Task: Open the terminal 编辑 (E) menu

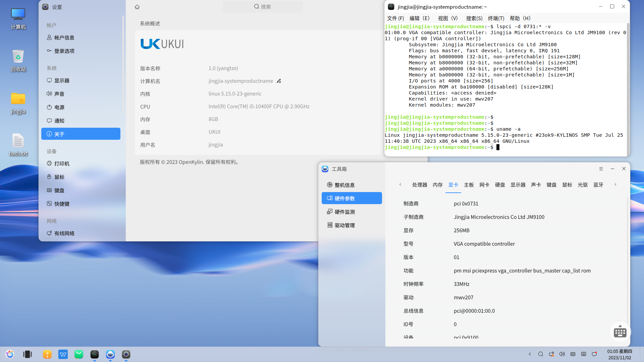Action: point(419,18)
